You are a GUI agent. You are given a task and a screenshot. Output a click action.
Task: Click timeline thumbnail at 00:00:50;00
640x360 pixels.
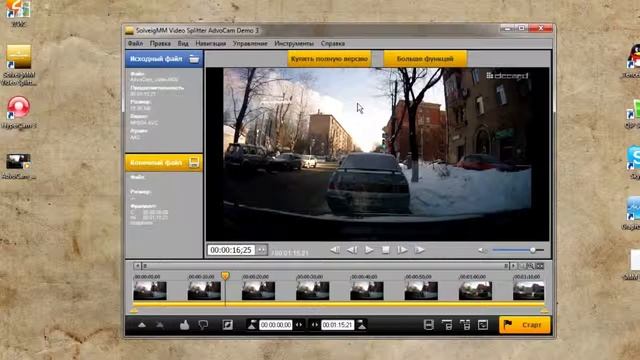point(421,291)
